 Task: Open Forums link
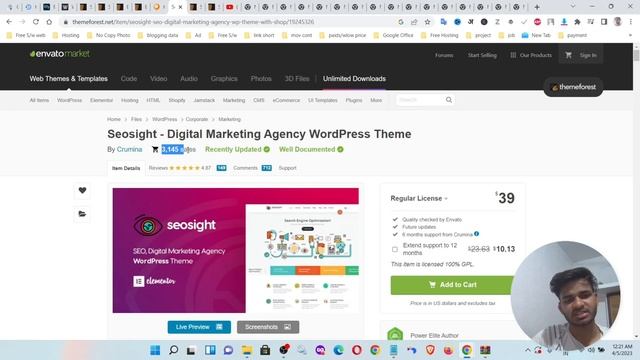click(444, 55)
